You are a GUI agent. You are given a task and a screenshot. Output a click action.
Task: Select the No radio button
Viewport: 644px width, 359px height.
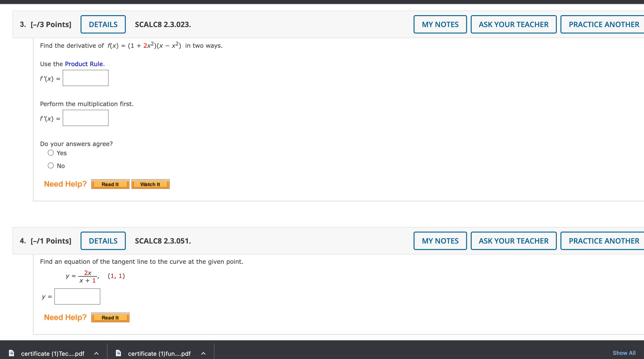click(x=50, y=165)
